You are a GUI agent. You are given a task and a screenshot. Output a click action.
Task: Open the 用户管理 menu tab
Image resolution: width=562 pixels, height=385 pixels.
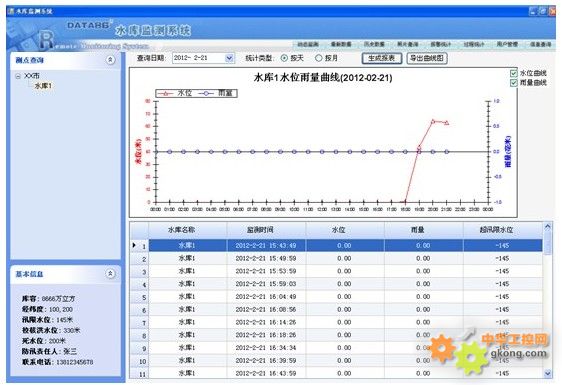pos(507,44)
